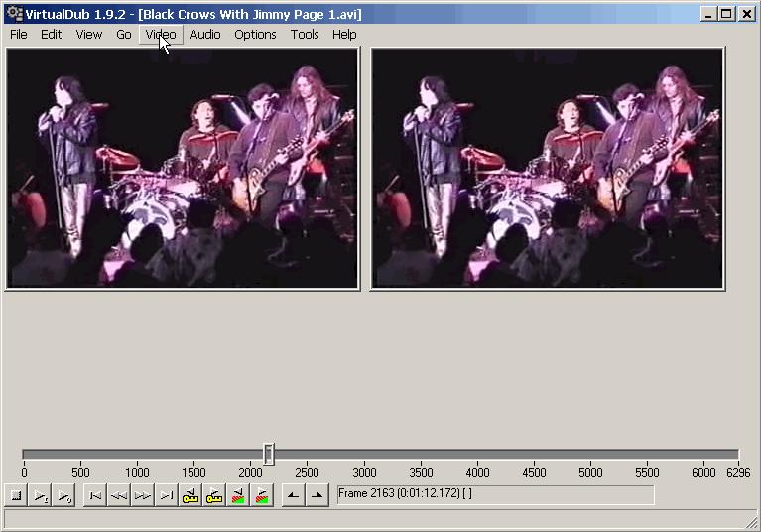The image size is (761, 532).
Task: Click timeline track near frame 1000
Action: click(137, 455)
